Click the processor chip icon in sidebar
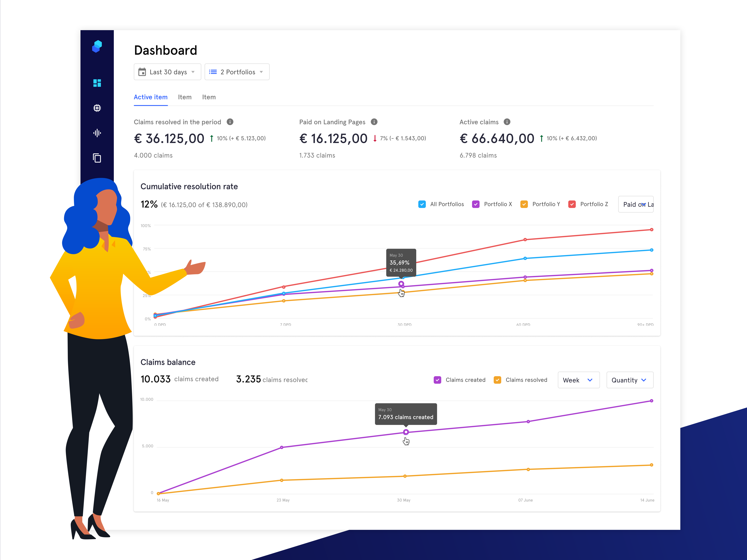 coord(97,108)
